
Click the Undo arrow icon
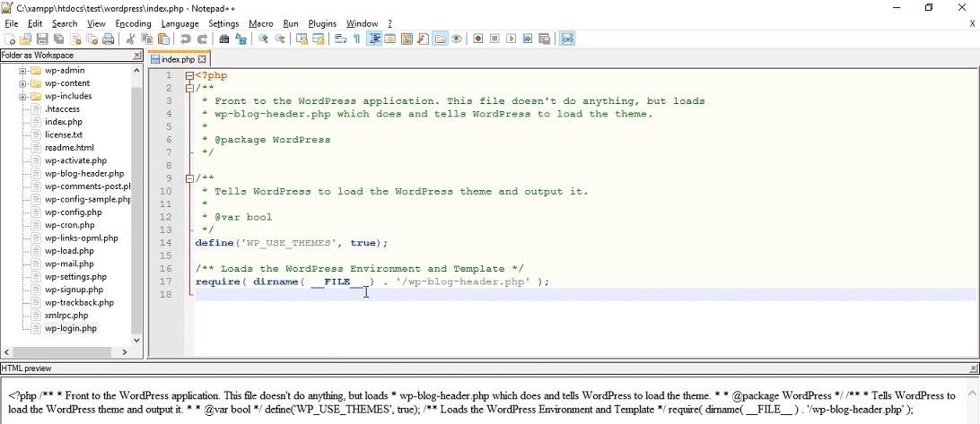coord(186,39)
